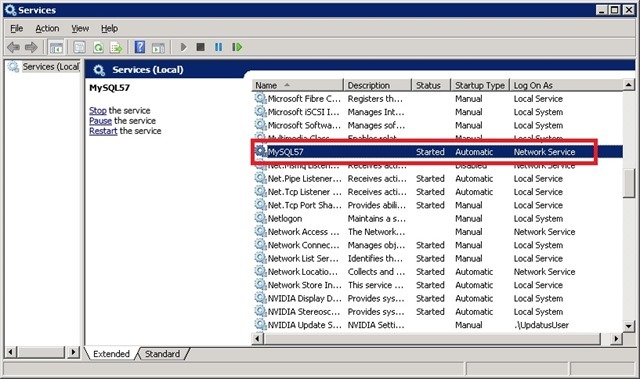
Task: Select the Net.Tcp Port Sharing service
Action: (x=438, y=205)
